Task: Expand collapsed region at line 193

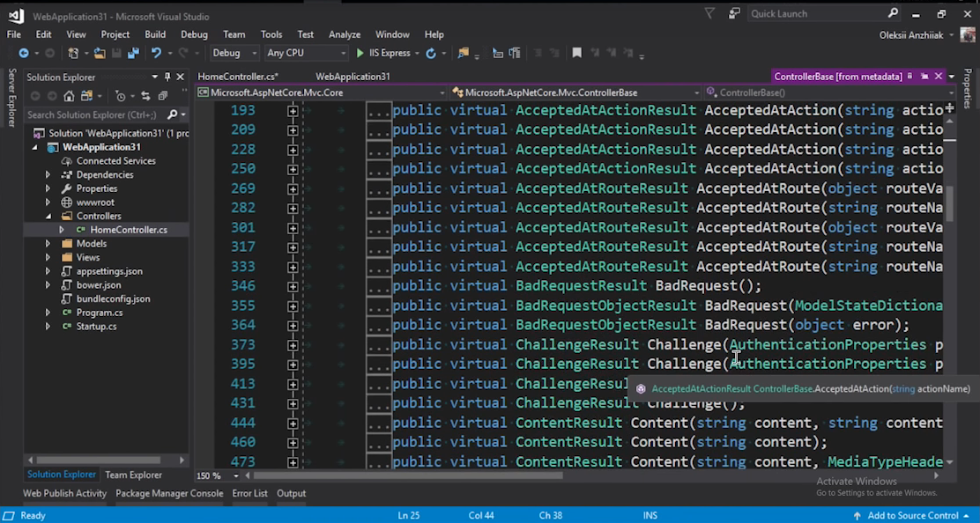Action: (293, 111)
